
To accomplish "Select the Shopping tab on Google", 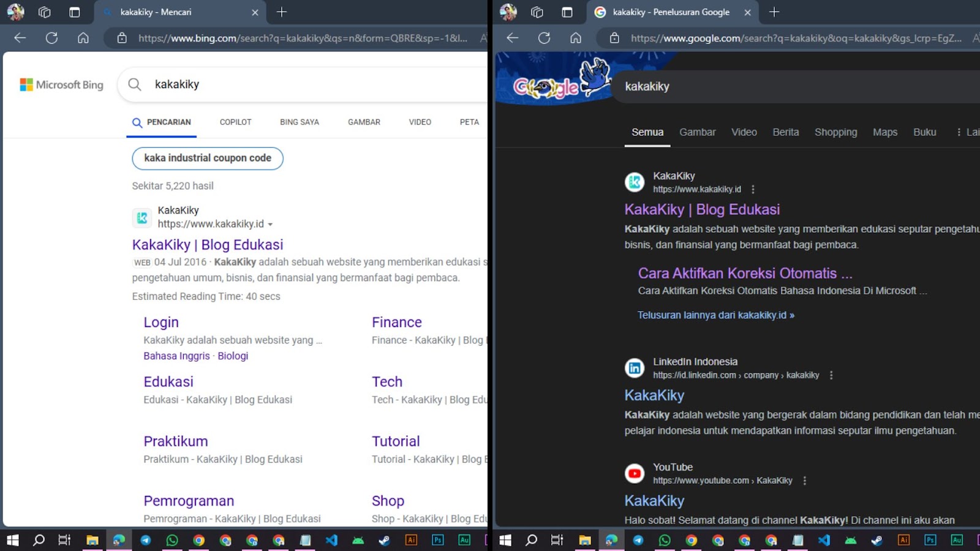I will (x=836, y=132).
